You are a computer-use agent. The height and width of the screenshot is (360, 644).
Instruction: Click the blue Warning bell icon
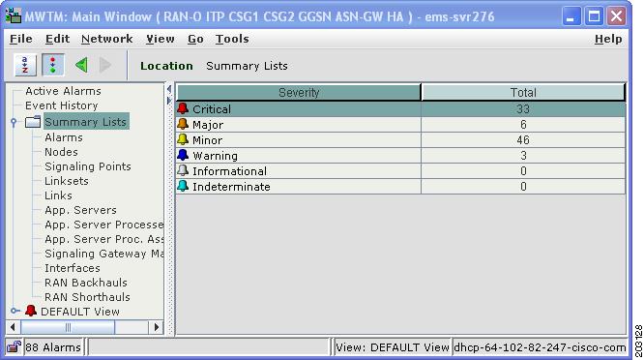183,156
